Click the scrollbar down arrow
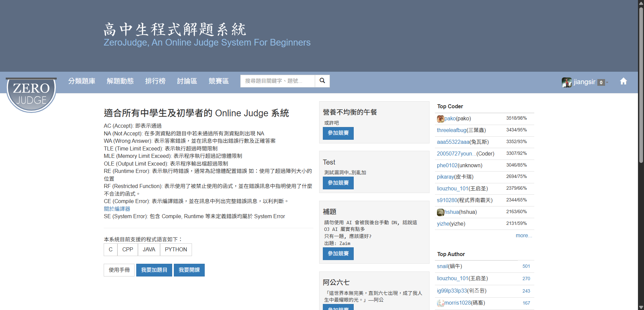Screen dimensions: 644x310 (641, 307)
